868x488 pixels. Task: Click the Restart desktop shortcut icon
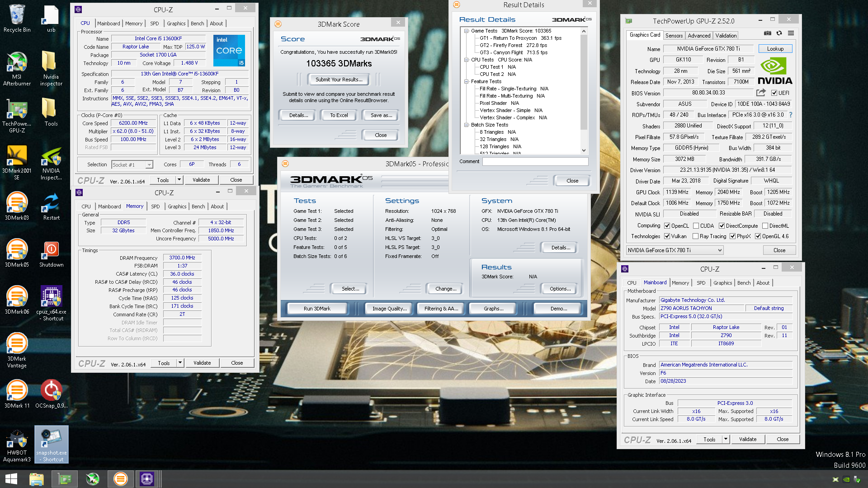(x=51, y=206)
